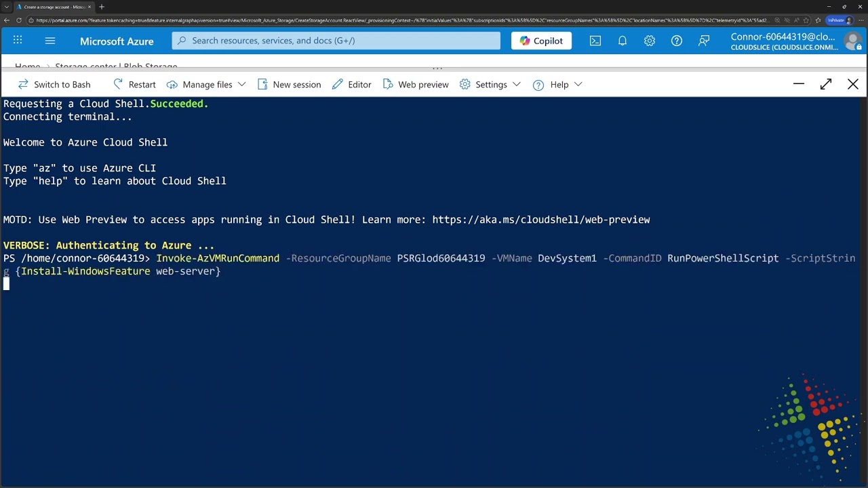Open the Azure apps waffle menu
The image size is (868, 488).
coord(18,41)
